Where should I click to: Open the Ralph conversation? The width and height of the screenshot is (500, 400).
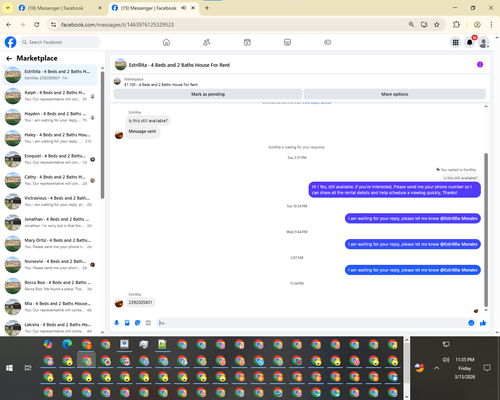click(x=50, y=96)
